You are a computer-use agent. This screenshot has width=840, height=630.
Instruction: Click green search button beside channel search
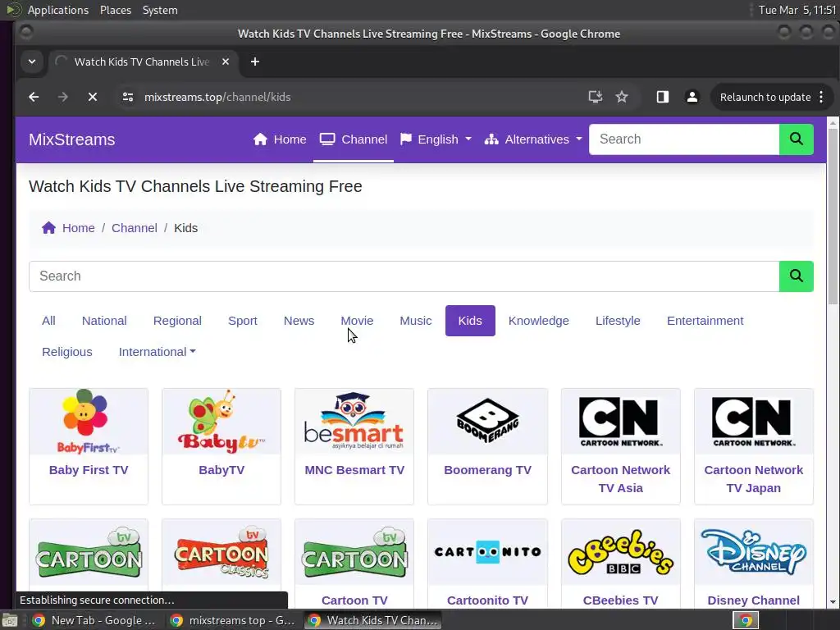point(796,276)
